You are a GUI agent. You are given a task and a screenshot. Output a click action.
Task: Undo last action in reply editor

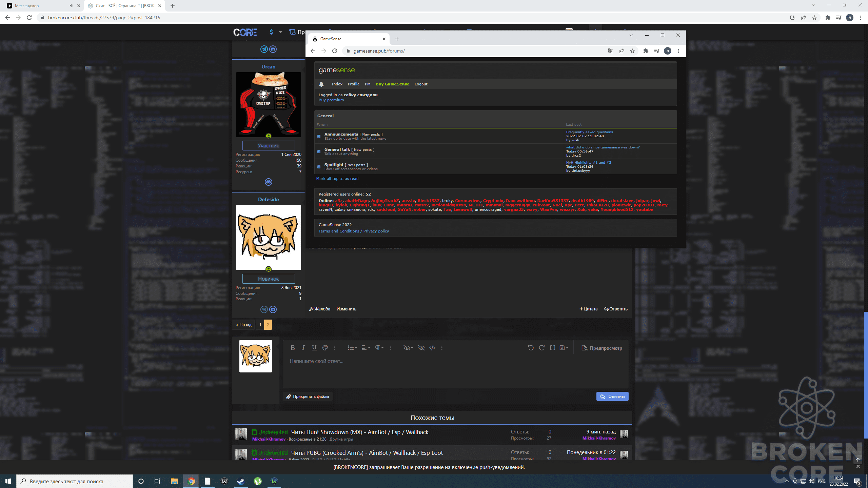pos(531,348)
